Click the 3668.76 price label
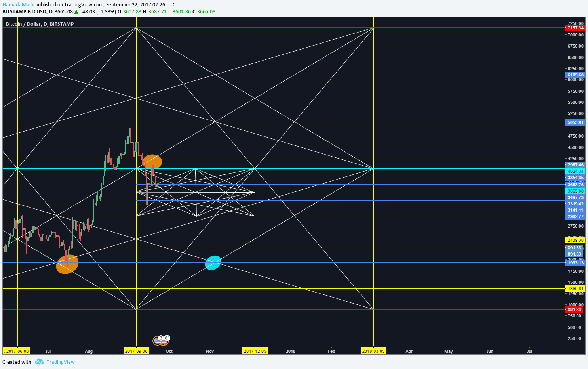Screen dimensions: 588x369 [575, 185]
